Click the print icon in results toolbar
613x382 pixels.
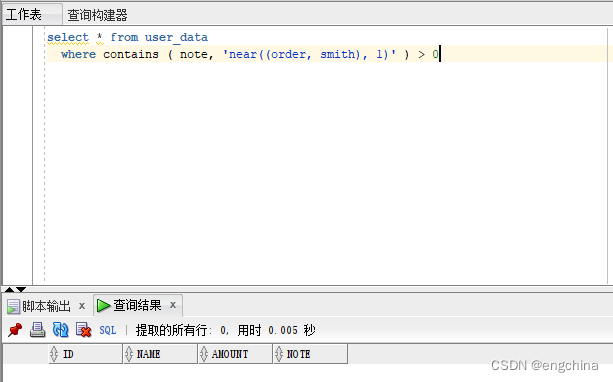38,330
